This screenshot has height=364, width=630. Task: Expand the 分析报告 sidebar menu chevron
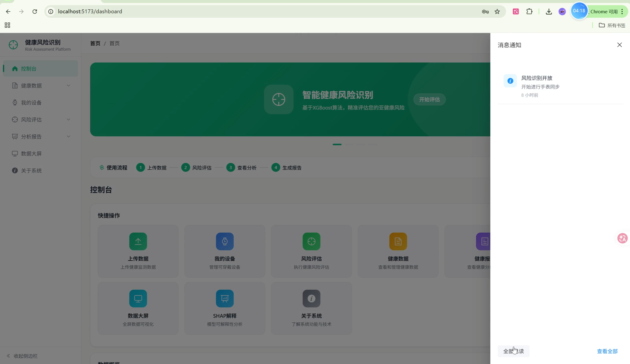click(68, 137)
